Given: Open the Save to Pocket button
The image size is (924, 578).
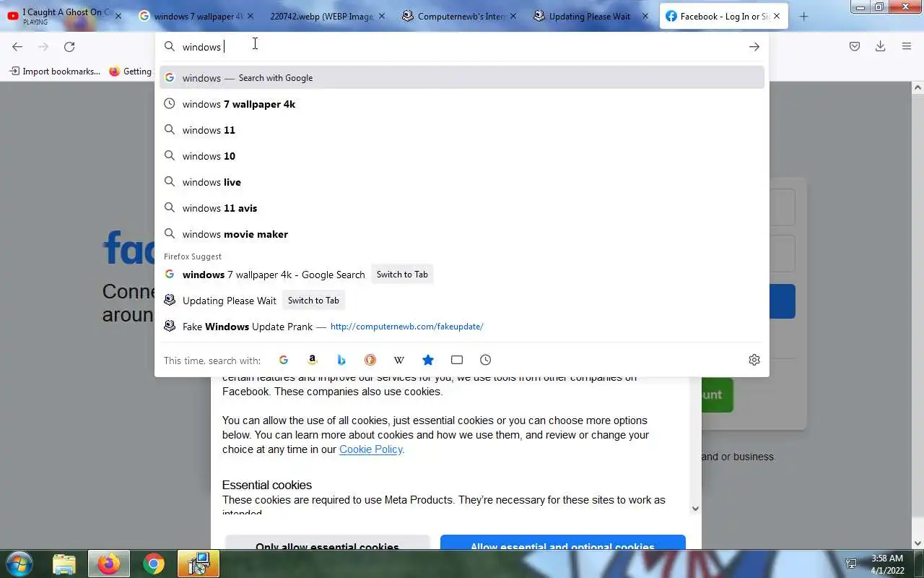Looking at the screenshot, I should (x=855, y=47).
